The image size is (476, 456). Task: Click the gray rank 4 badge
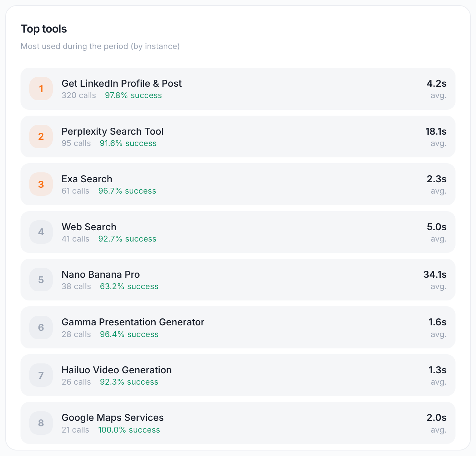[41, 232]
